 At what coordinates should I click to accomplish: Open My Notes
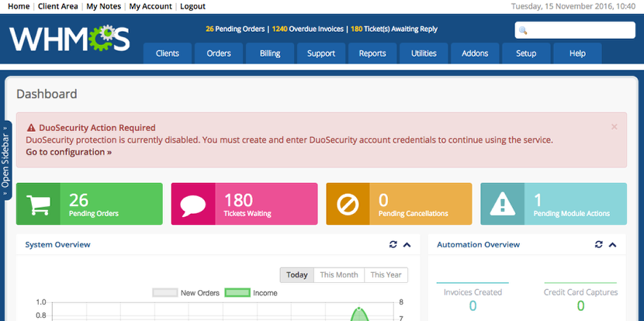[103, 6]
